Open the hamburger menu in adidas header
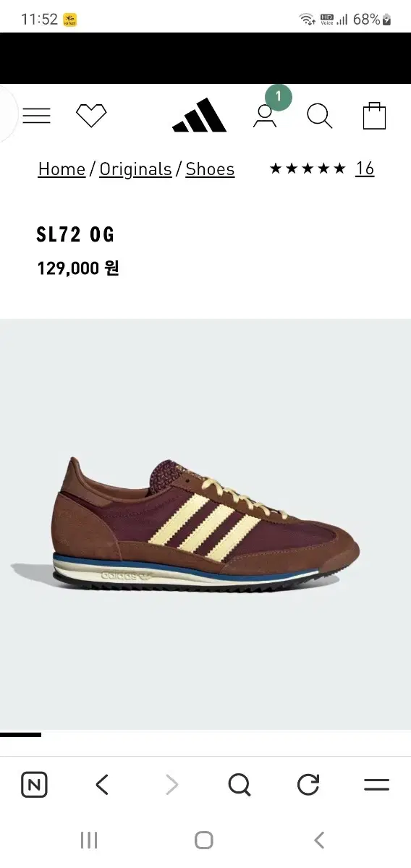 coord(36,116)
